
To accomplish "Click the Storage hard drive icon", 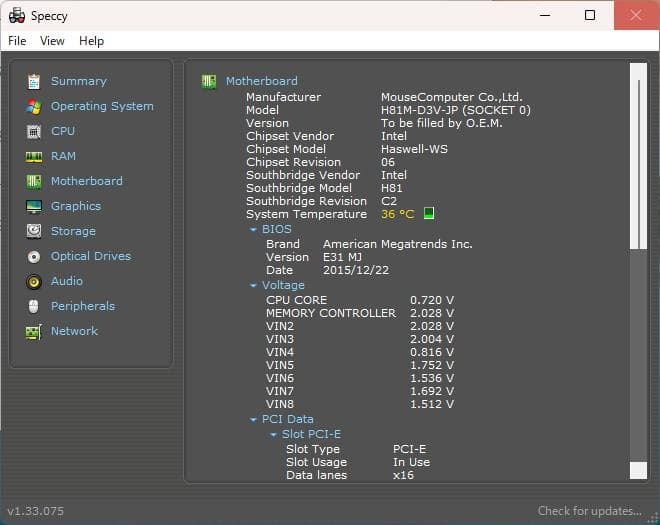I will tap(34, 231).
